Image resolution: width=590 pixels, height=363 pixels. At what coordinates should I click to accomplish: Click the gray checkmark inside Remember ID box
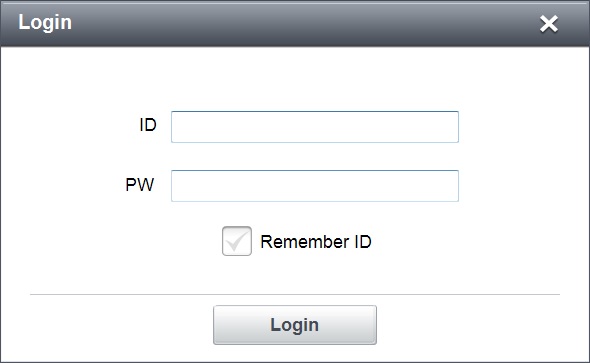coord(237,241)
